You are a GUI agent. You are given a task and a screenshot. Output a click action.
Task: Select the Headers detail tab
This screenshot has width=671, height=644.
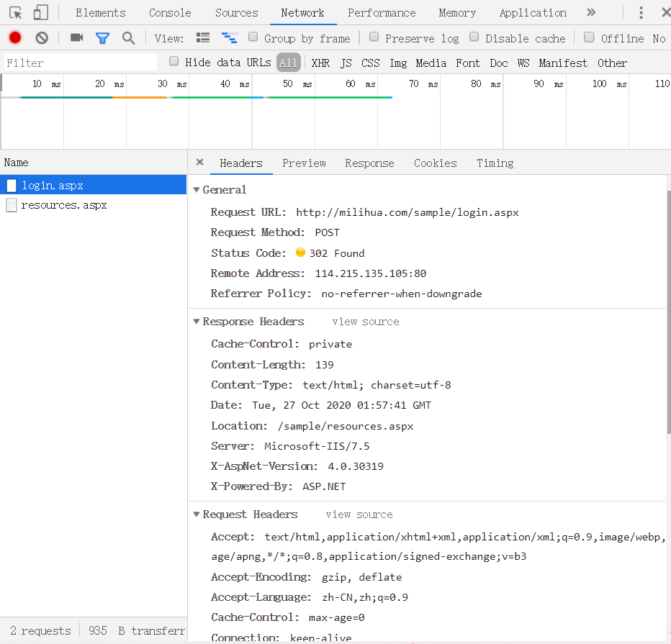pyautogui.click(x=241, y=163)
